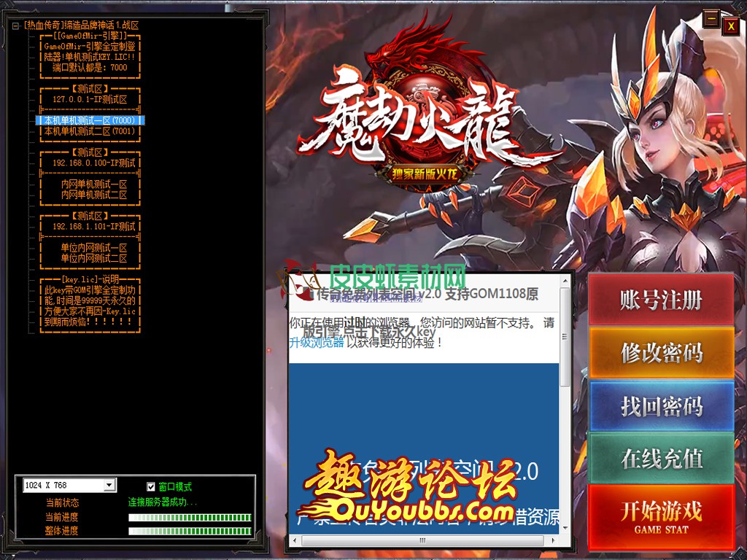Follow the 升级浏览器 link
This screenshot has width=747, height=560.
[317, 343]
